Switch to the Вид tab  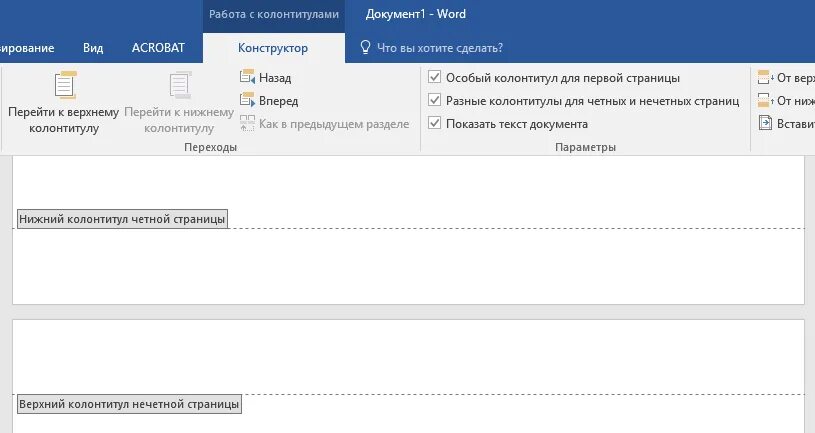93,47
